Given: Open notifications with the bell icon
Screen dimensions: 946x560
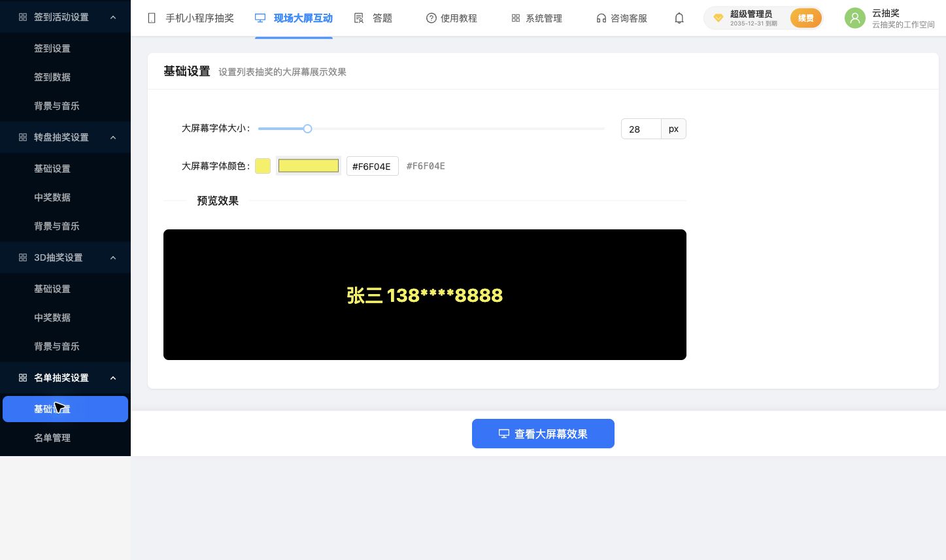Looking at the screenshot, I should click(679, 18).
